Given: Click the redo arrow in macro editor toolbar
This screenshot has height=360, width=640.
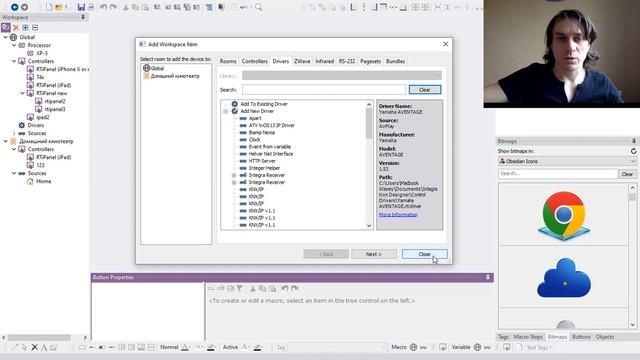Looking at the screenshot, I should pos(294,288).
